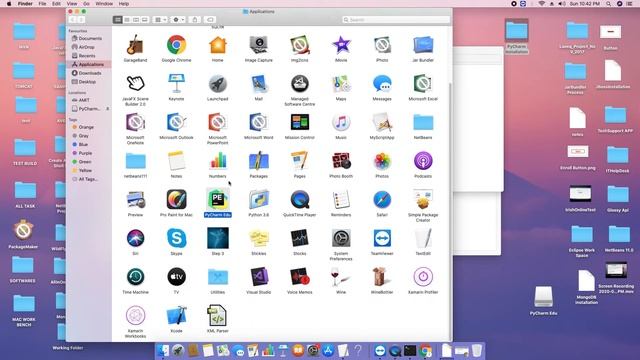Select the Apple TV app icon
This screenshot has height=360, width=640.
pyautogui.click(x=176, y=277)
